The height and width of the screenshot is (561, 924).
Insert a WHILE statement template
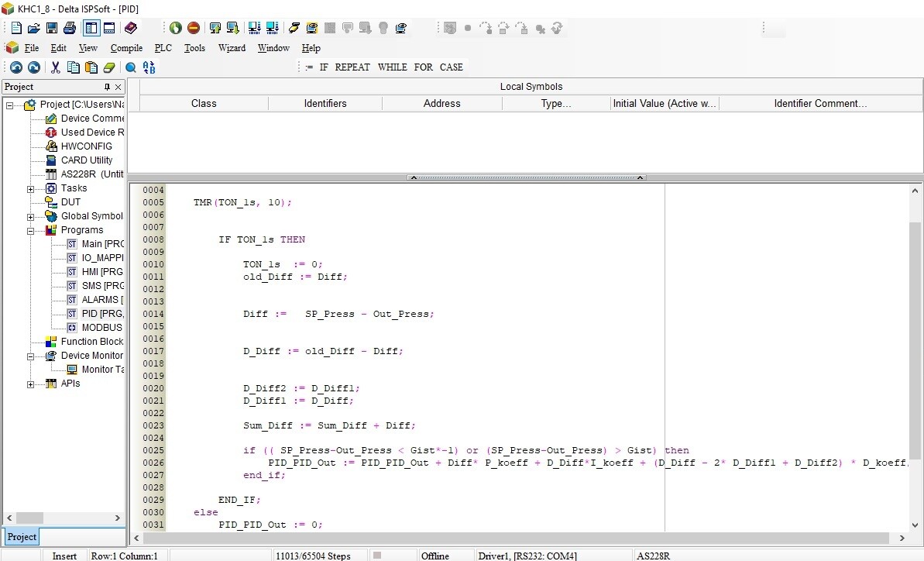392,67
